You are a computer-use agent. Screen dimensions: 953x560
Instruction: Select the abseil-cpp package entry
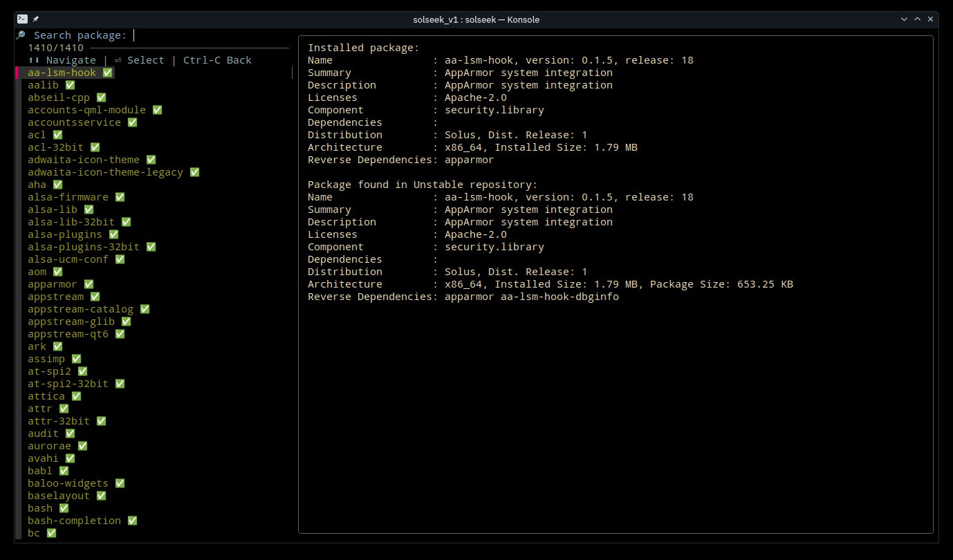point(59,97)
